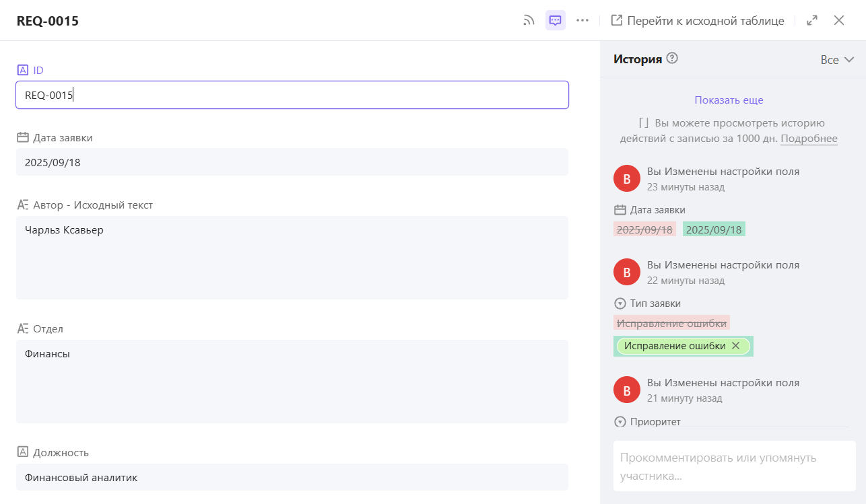The height and width of the screenshot is (504, 866).
Task: Click "Перейти к исходной таблице" link
Action: [698, 20]
